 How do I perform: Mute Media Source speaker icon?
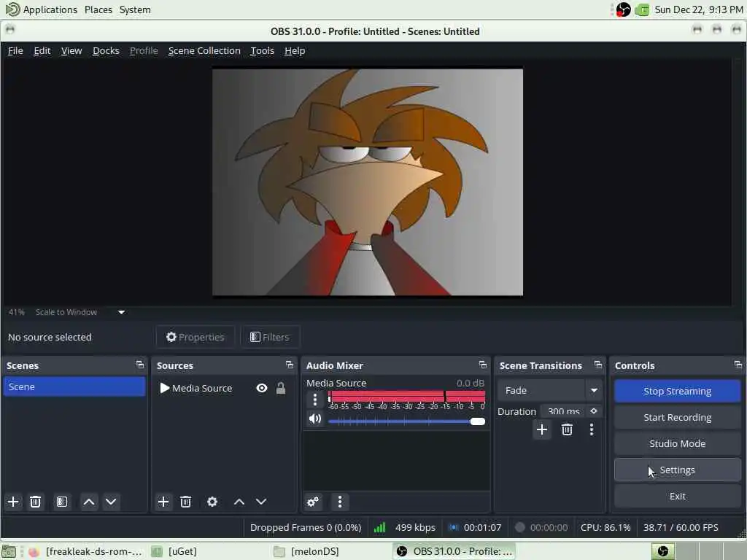315,419
